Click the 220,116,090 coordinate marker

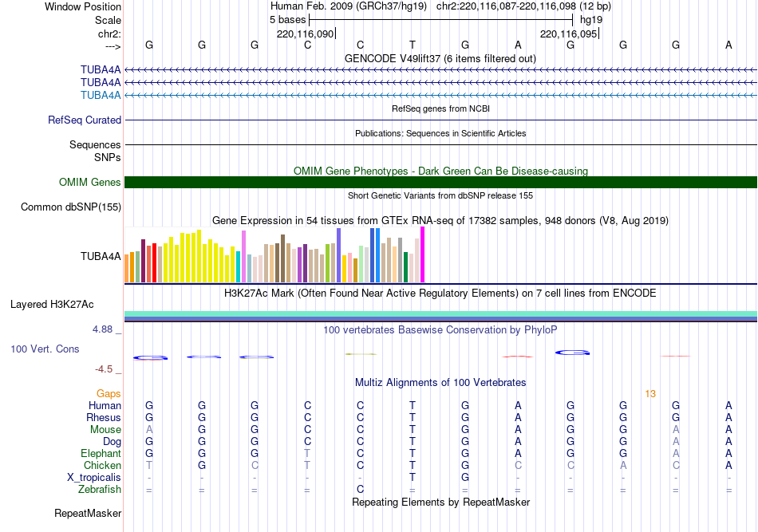306,33
